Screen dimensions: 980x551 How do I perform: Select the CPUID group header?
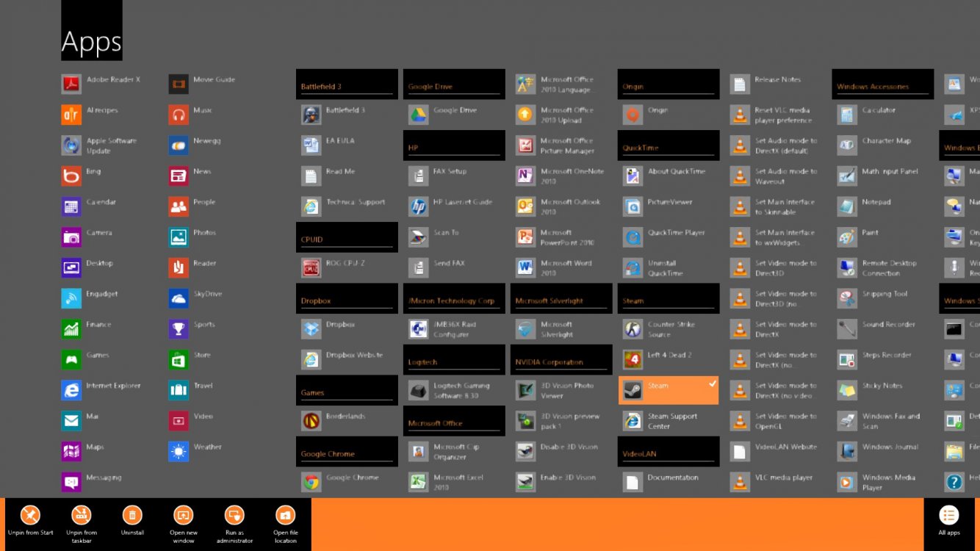[347, 237]
